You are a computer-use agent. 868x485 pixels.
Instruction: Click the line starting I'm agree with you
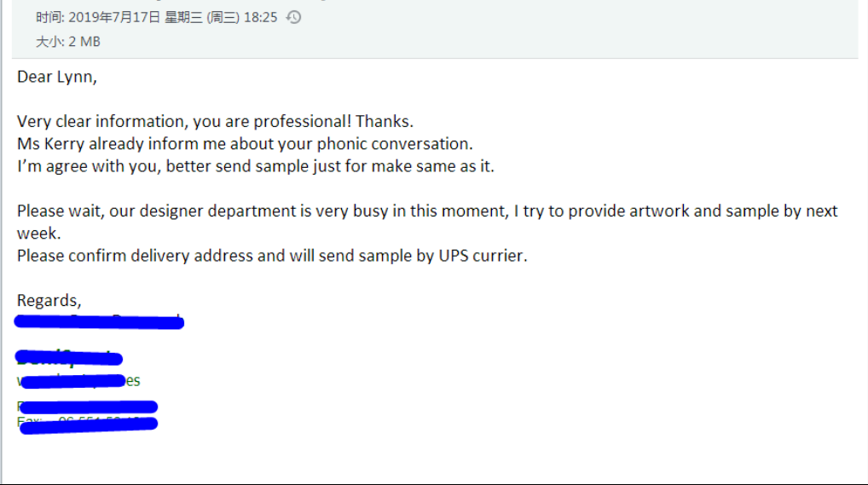[x=255, y=166]
